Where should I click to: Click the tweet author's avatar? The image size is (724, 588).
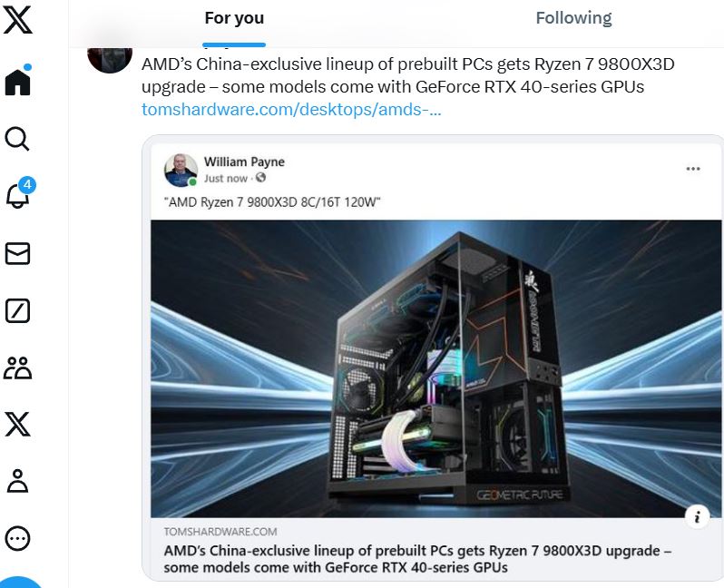pyautogui.click(x=110, y=60)
